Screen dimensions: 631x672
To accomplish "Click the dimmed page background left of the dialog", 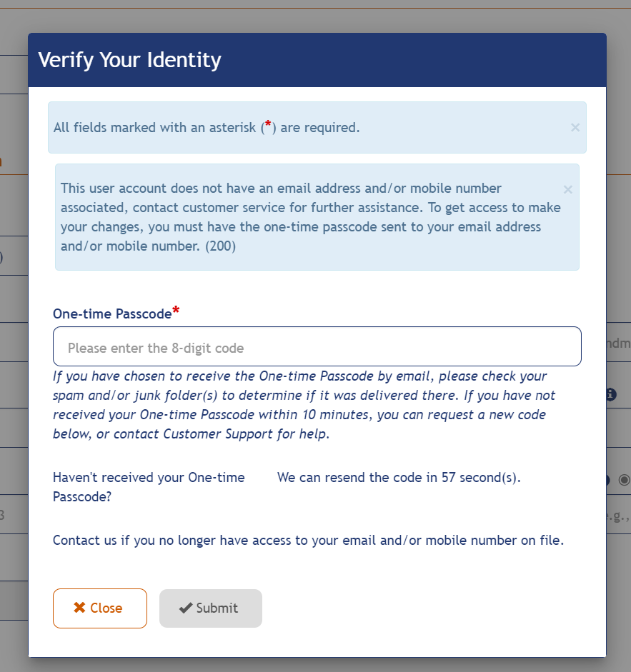I will point(13,336).
